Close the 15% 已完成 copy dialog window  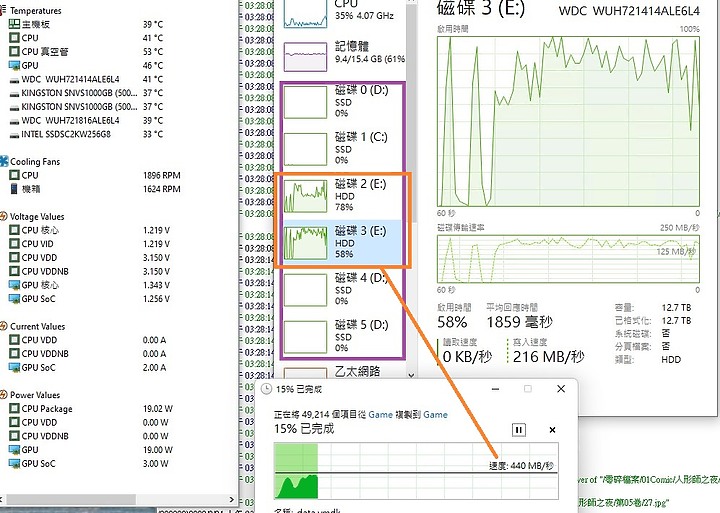click(x=561, y=389)
